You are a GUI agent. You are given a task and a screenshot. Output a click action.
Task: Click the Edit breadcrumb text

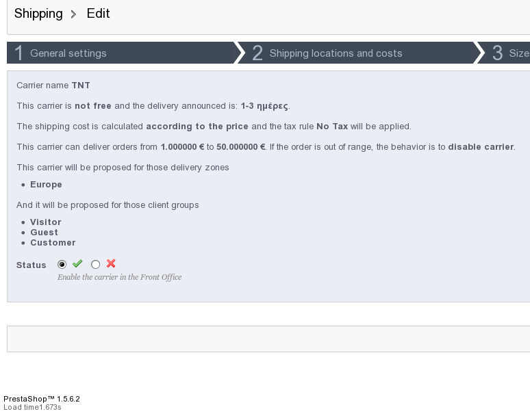coord(98,14)
